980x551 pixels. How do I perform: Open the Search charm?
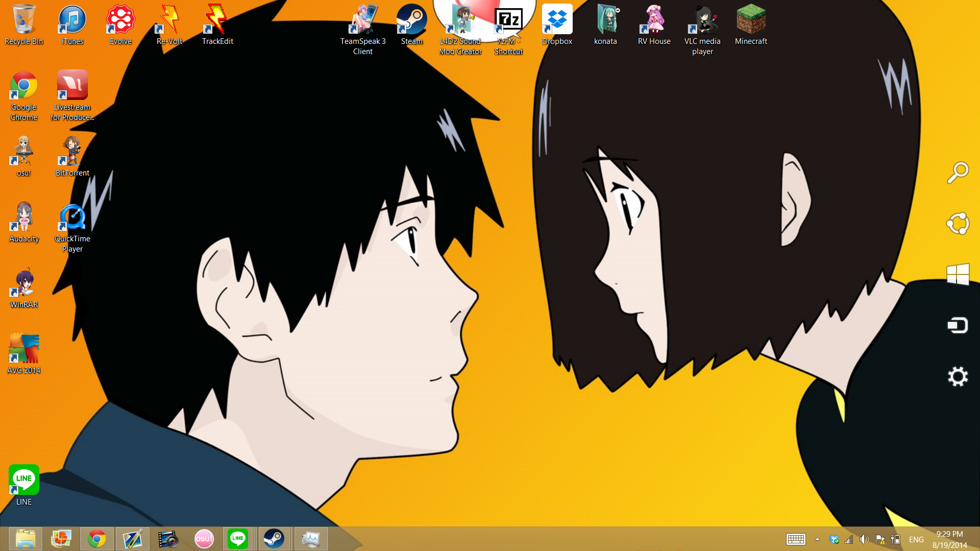958,172
